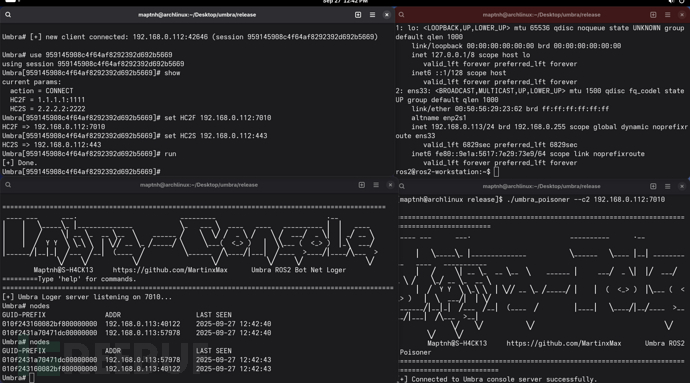This screenshot has width=690, height=383.
Task: Add a new tab in top-left terminal window
Action: (x=358, y=15)
